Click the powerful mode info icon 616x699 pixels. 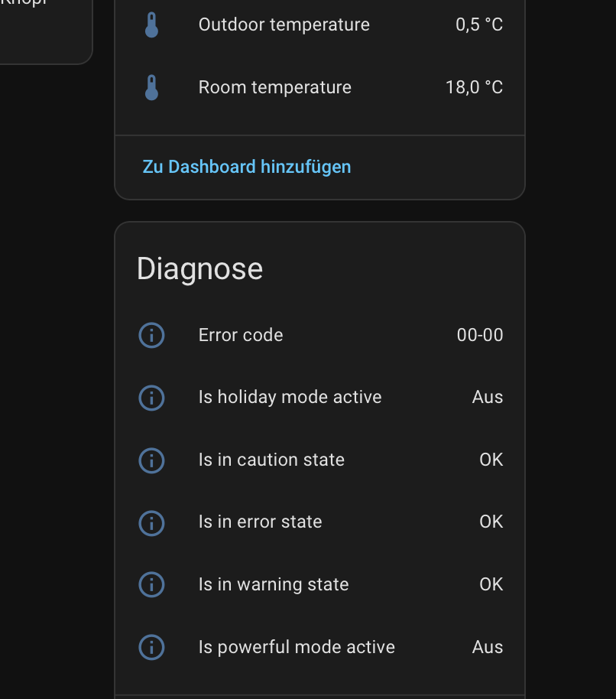151,648
